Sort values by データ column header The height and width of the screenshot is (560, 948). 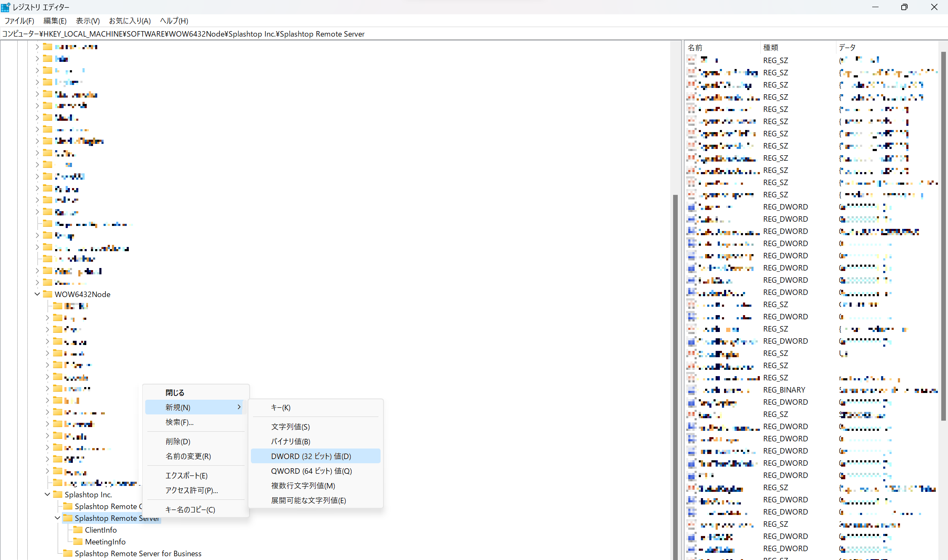(887, 48)
